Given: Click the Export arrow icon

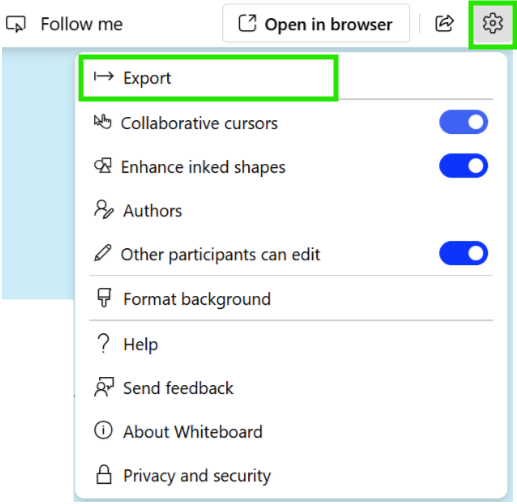Looking at the screenshot, I should [104, 77].
